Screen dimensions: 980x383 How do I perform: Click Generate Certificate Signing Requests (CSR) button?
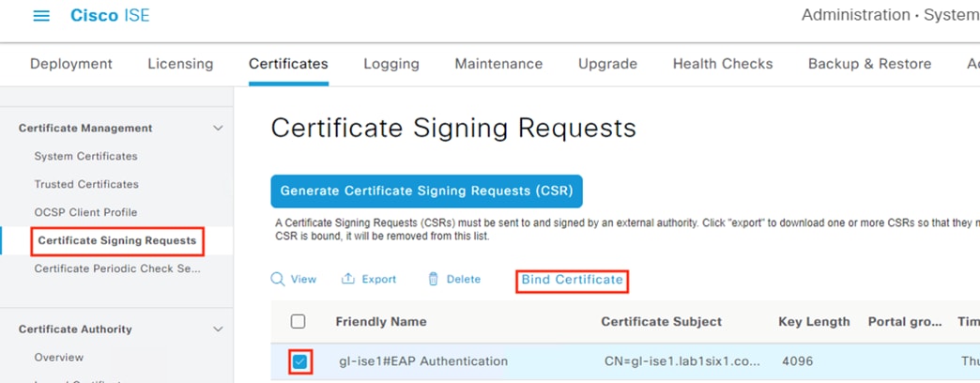(x=426, y=191)
